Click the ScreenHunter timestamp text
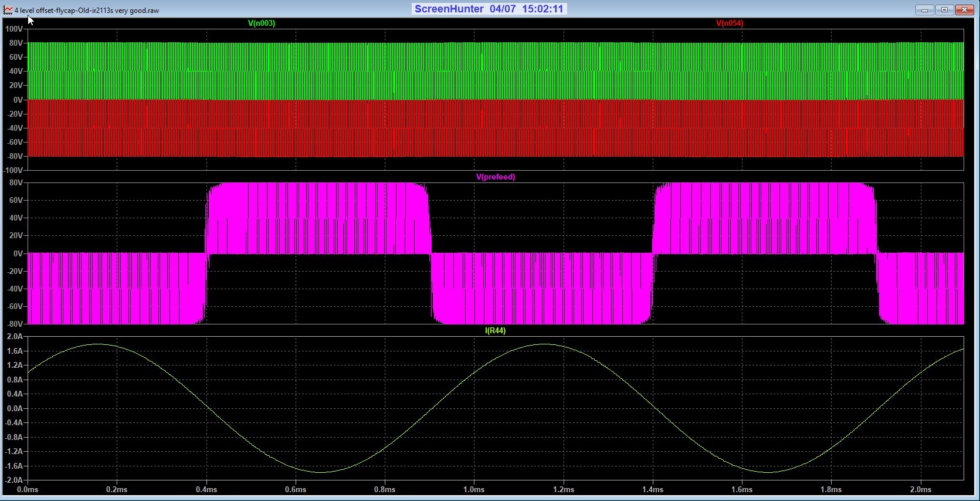Screen dimensions: 980x501 tap(489, 9)
